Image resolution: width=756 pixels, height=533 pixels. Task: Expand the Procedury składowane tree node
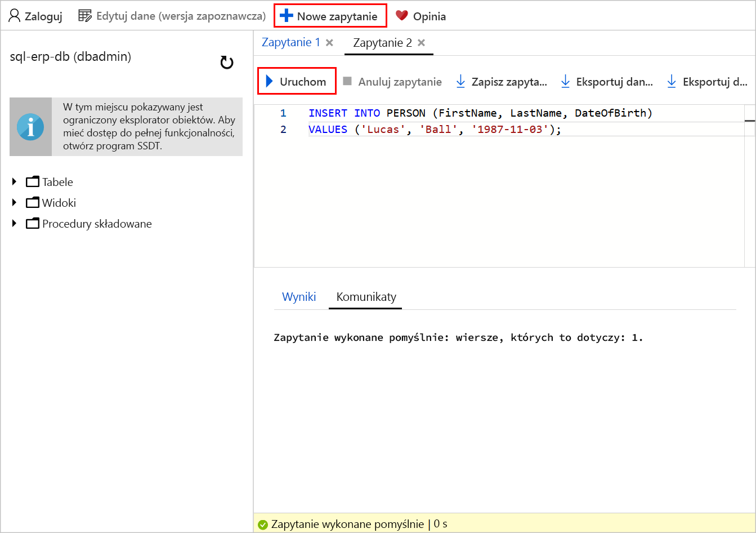coord(15,224)
